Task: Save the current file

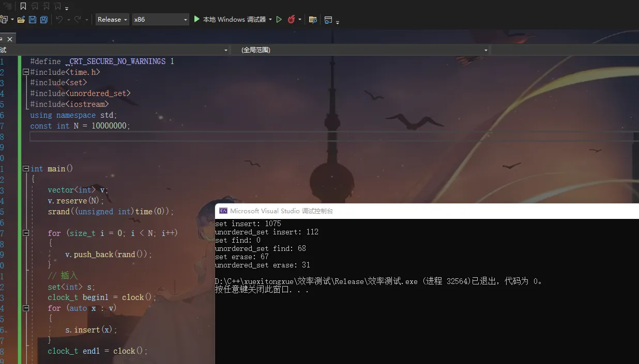Action: tap(33, 20)
